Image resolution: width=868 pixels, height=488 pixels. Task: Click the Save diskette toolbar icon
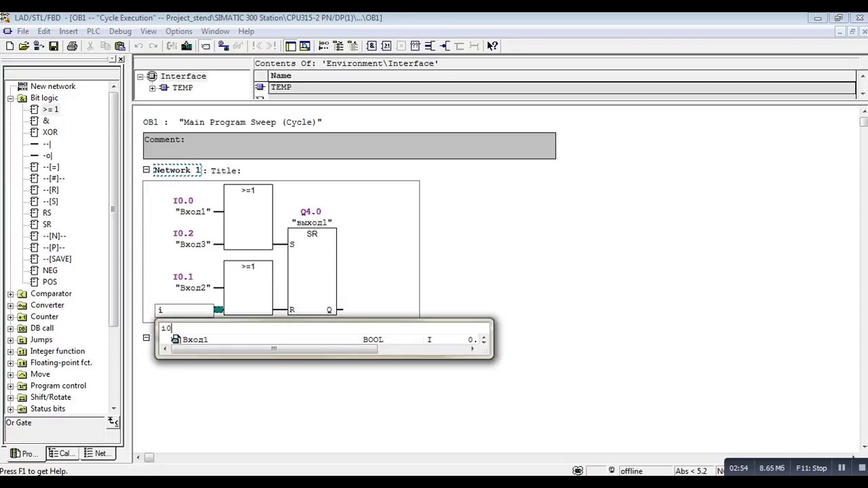coord(54,46)
